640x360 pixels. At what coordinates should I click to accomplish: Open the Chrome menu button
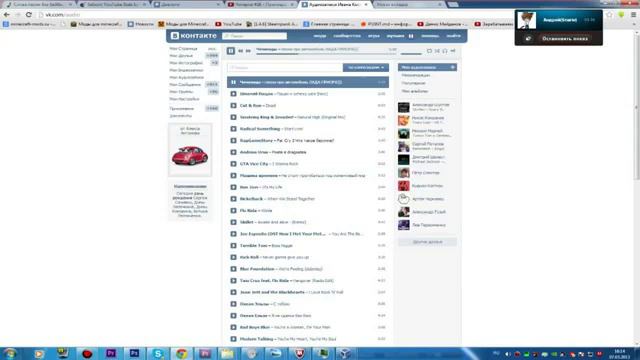633,15
